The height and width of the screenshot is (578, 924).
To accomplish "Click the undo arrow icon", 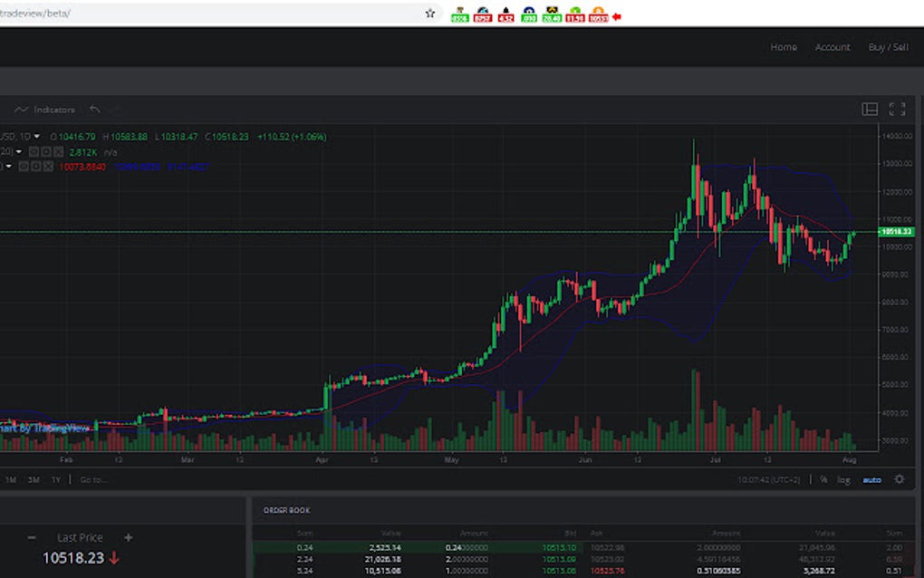I will [95, 110].
